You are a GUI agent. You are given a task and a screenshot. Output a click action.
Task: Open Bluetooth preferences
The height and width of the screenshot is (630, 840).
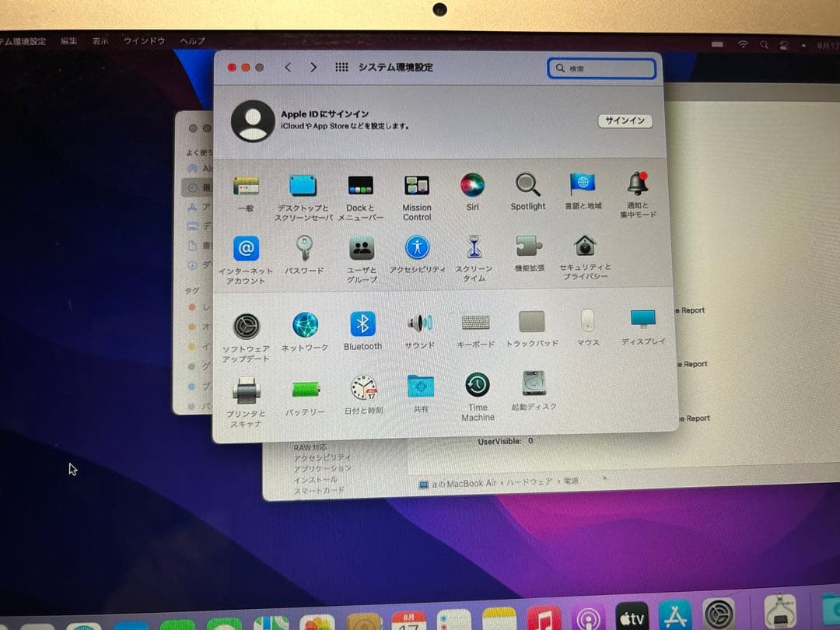(x=362, y=324)
